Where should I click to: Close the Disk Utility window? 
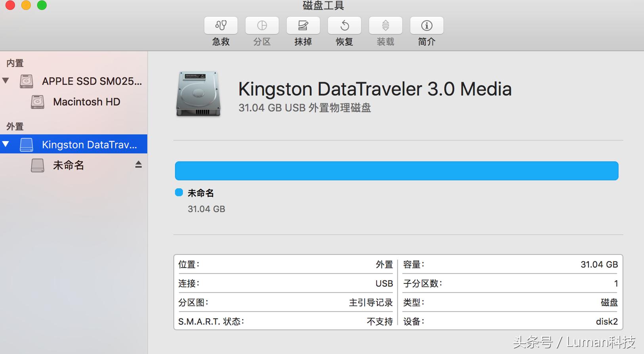(10, 5)
